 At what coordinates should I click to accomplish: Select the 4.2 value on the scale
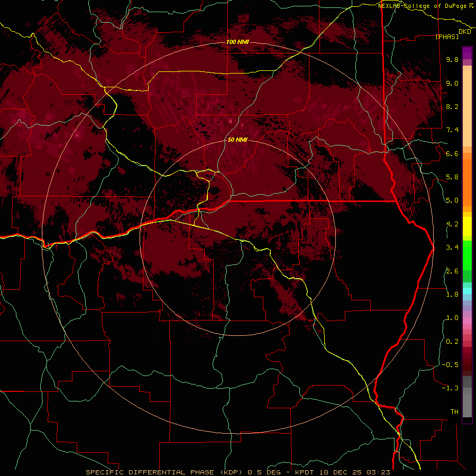[x=452, y=224]
